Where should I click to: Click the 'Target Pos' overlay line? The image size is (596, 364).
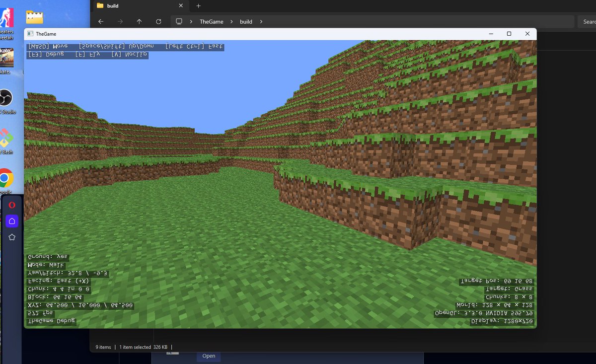tap(497, 281)
